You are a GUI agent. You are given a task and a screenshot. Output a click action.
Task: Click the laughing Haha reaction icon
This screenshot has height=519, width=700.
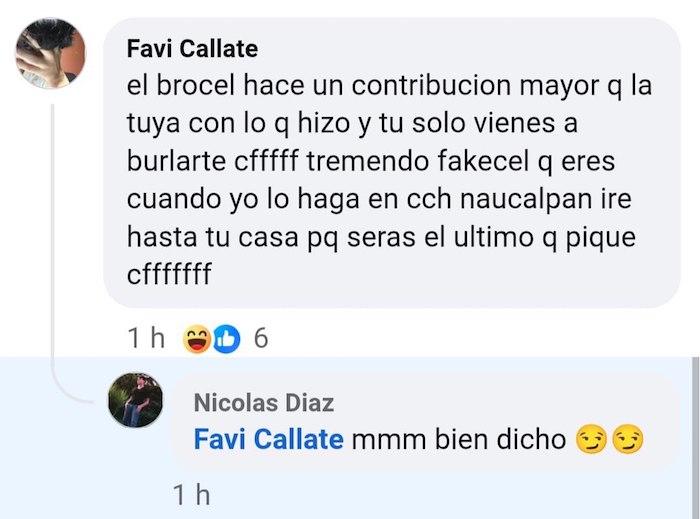[197, 339]
